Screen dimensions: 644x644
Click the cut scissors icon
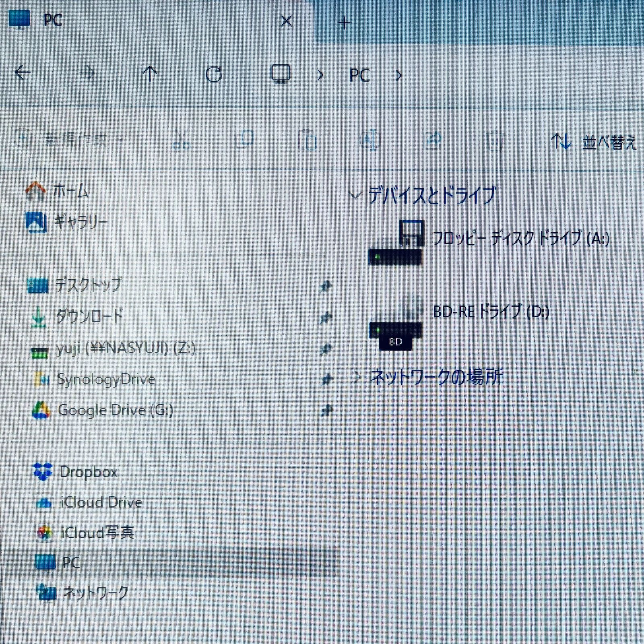(x=182, y=140)
